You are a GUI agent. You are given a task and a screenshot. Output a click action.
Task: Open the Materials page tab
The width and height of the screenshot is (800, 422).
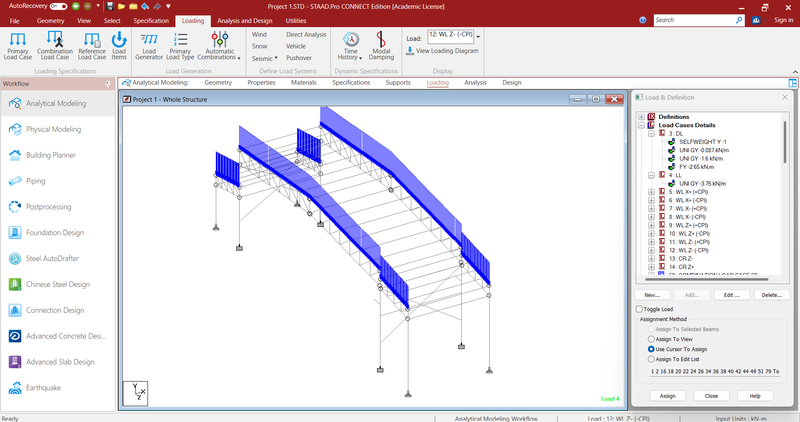click(x=304, y=83)
